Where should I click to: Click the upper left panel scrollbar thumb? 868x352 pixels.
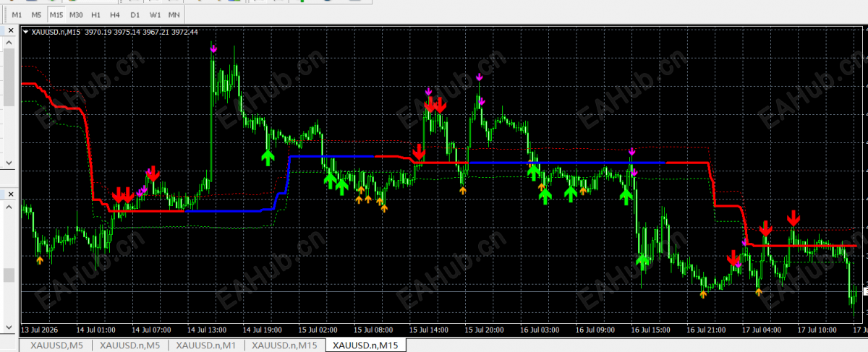(9, 79)
